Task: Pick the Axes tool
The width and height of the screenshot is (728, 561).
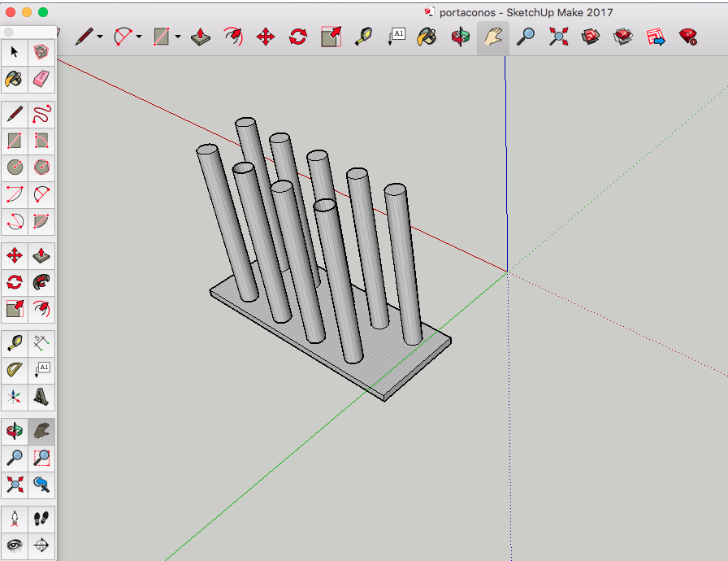Action: click(15, 397)
